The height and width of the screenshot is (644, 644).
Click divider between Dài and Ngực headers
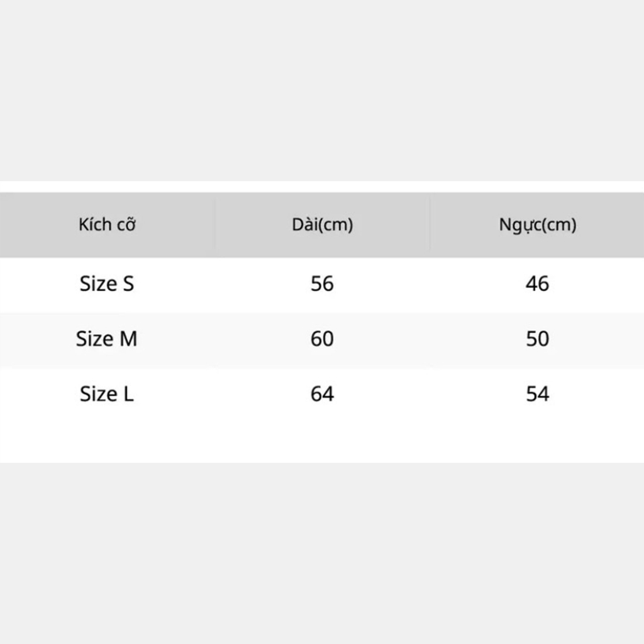pyautogui.click(x=430, y=225)
